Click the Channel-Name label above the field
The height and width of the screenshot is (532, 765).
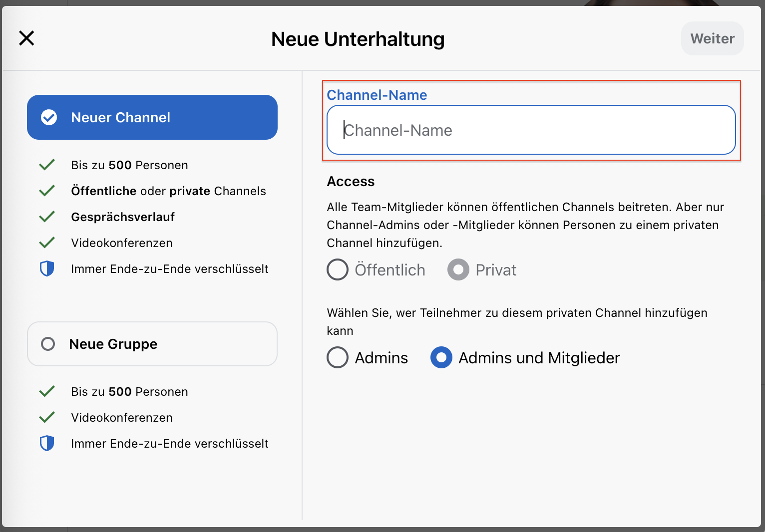click(377, 95)
